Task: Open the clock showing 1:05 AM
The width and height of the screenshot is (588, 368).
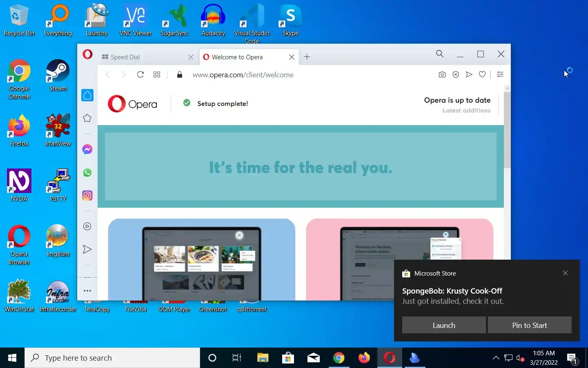Action: coord(544,358)
